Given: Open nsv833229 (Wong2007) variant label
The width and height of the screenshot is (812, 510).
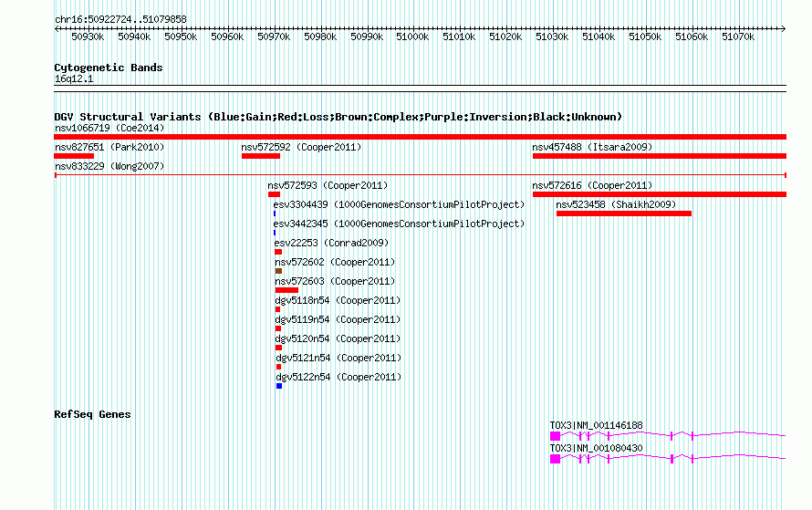Looking at the screenshot, I should click(109, 166).
